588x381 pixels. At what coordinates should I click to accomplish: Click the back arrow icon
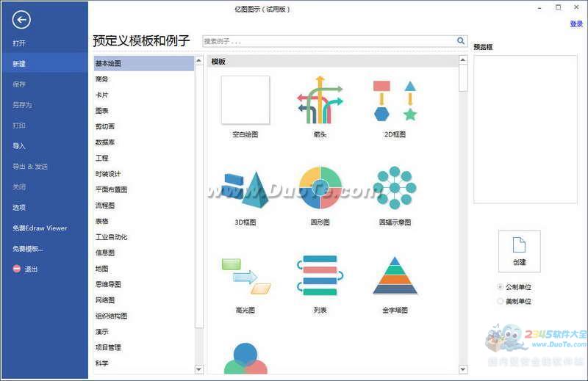coord(22,20)
